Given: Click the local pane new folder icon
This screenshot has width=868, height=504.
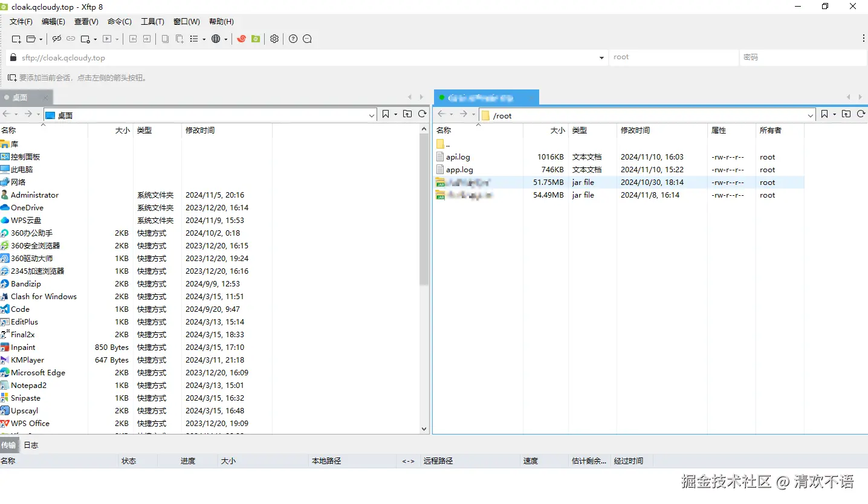Looking at the screenshot, I should 407,114.
